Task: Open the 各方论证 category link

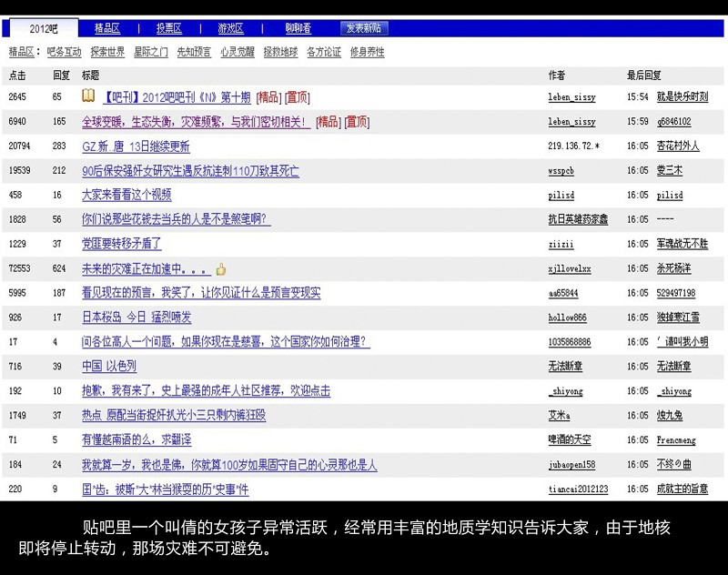Action: tap(324, 52)
